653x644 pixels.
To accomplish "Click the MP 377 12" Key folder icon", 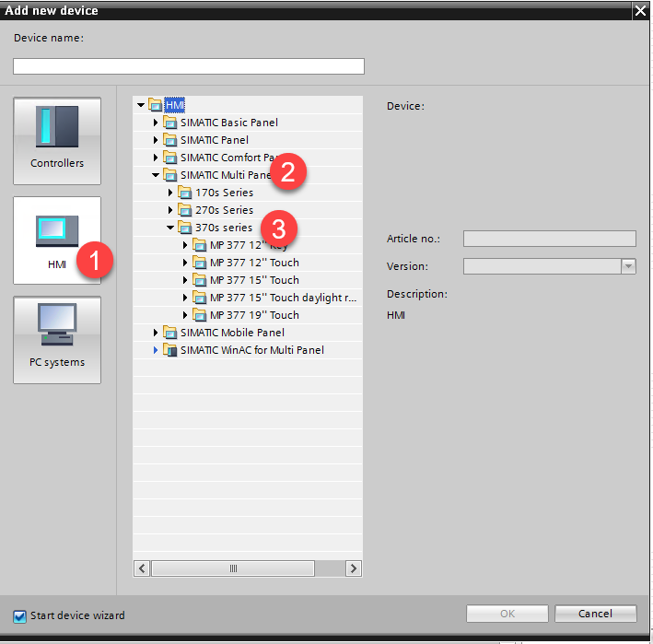I will point(200,245).
